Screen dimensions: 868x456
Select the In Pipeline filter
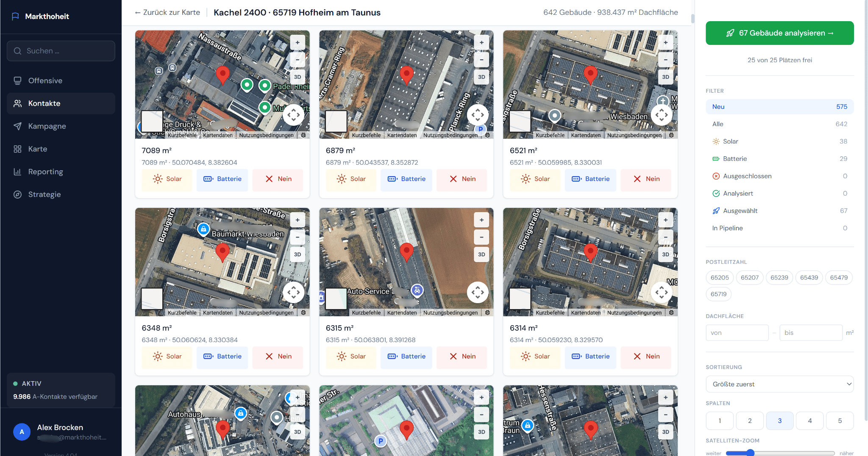pyautogui.click(x=779, y=228)
